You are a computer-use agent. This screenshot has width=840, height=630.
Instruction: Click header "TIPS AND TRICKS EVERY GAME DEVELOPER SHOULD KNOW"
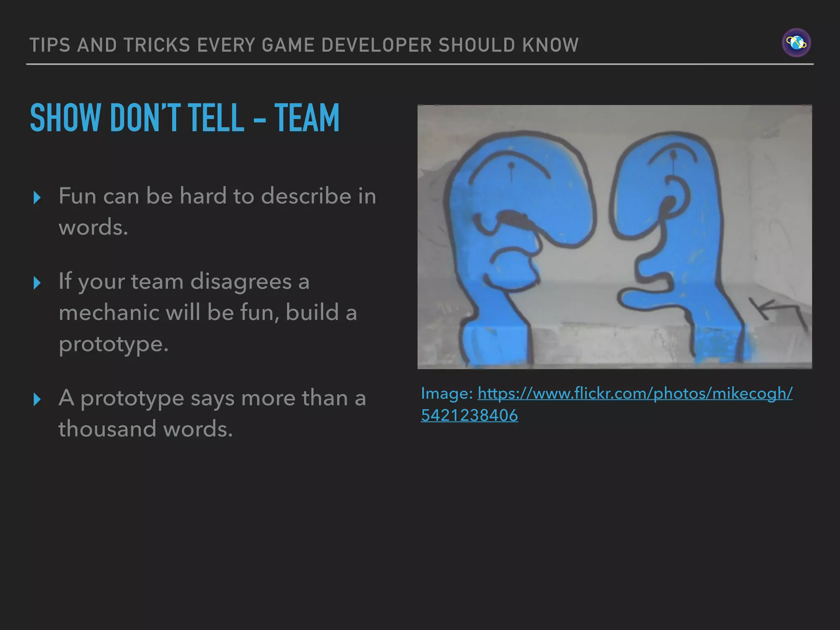304,45
